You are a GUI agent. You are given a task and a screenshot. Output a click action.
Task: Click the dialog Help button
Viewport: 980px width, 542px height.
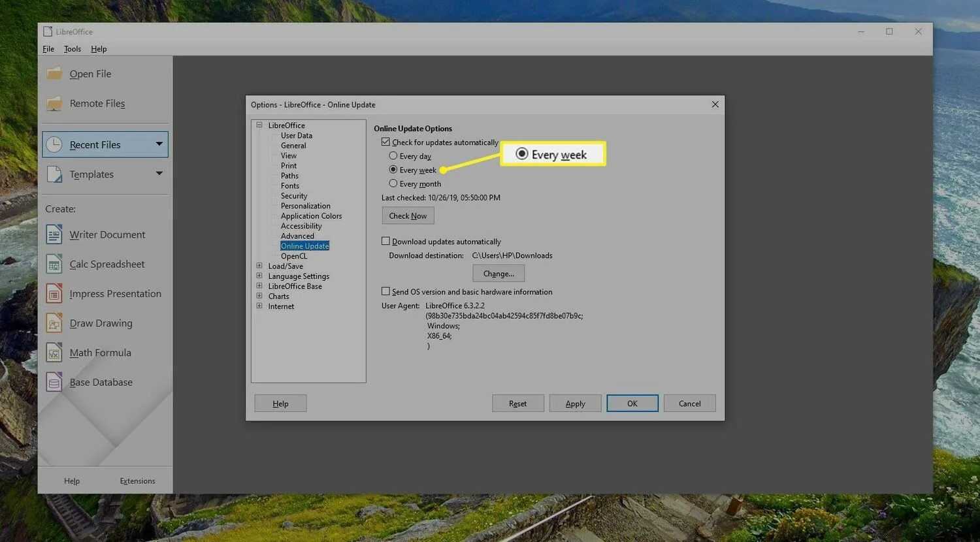pyautogui.click(x=280, y=404)
